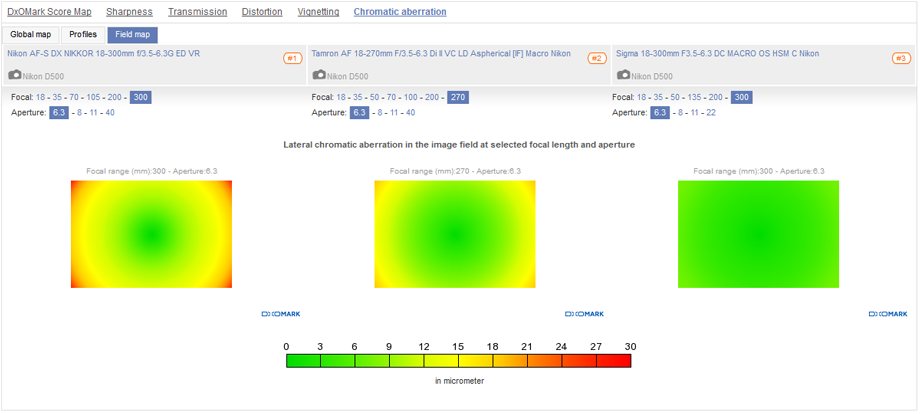This screenshot has height=414, width=920.
Task: Click the #1 badge on the Nikon lens
Action: coord(293,58)
